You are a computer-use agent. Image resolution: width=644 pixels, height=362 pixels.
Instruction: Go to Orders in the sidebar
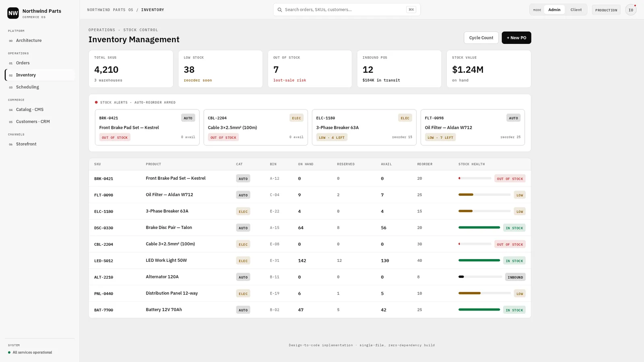tap(39, 63)
